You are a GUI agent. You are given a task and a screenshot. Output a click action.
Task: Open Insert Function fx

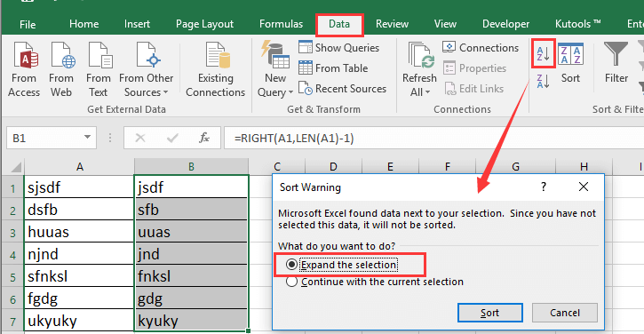[204, 138]
